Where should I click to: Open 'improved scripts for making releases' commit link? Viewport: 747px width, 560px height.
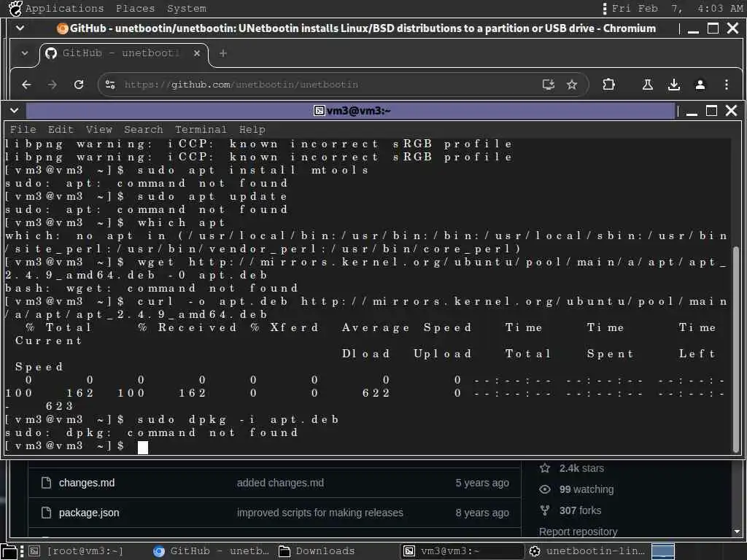[x=320, y=513]
